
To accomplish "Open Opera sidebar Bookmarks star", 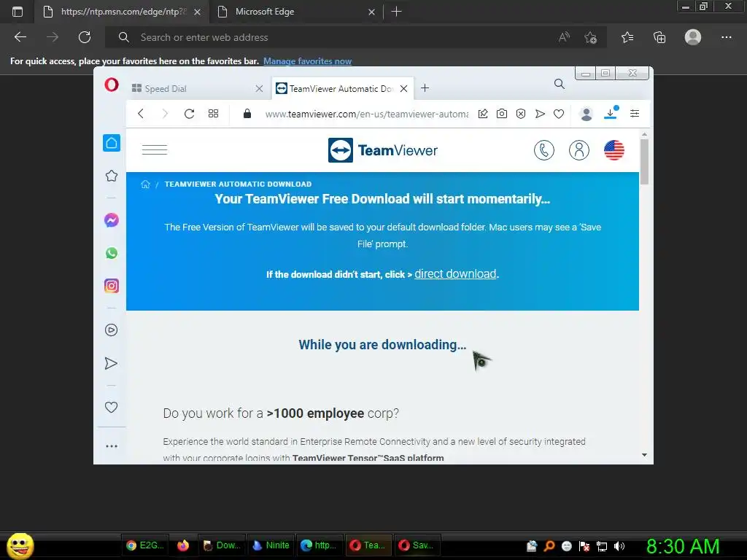I will [x=112, y=176].
